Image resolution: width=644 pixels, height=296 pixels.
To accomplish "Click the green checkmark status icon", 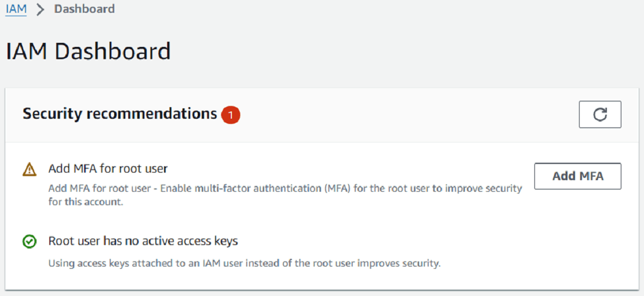I will [29, 242].
